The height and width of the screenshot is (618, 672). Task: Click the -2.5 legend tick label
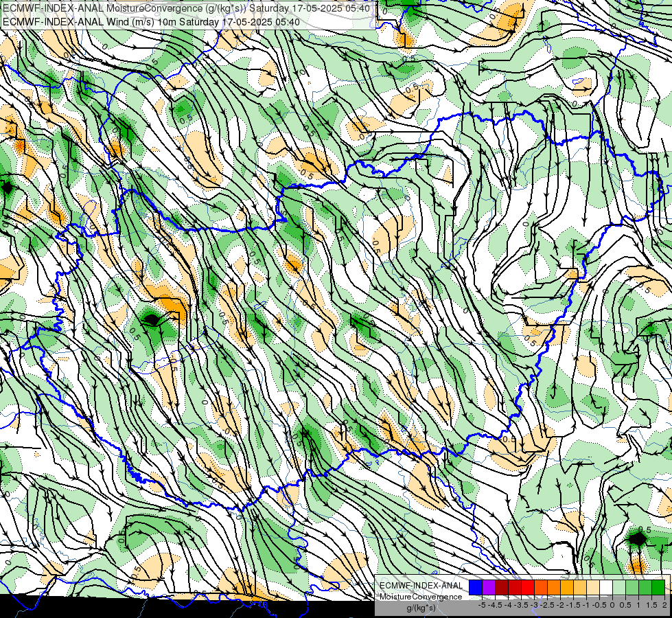pos(547,605)
